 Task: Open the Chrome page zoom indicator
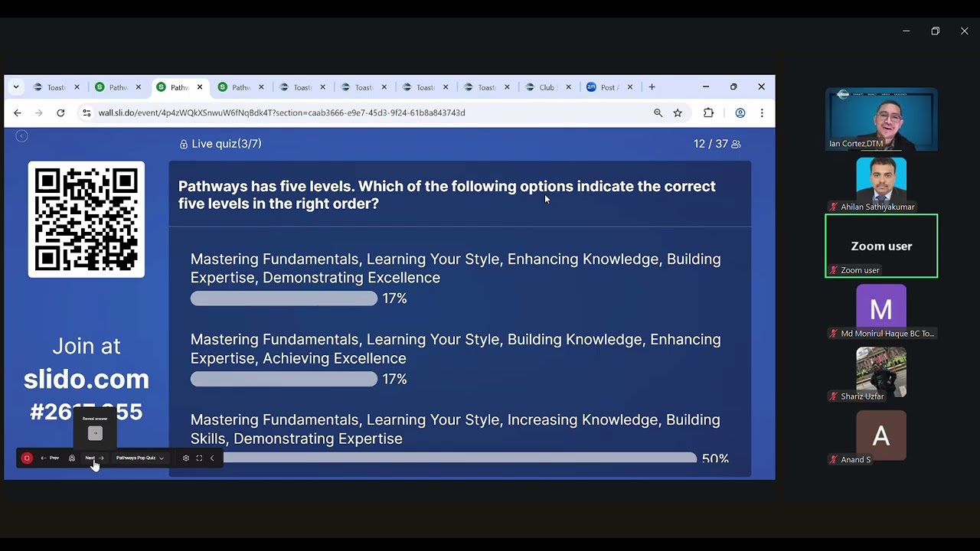tap(658, 112)
